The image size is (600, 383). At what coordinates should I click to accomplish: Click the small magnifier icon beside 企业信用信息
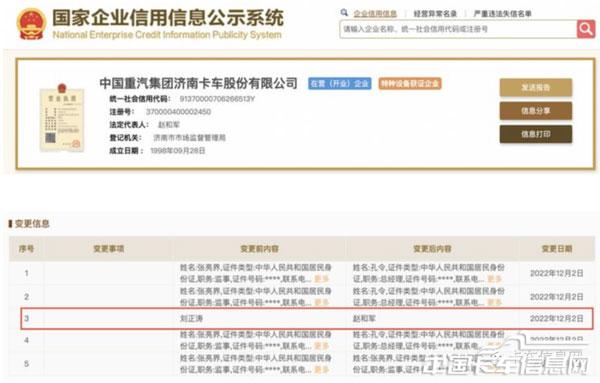point(344,13)
